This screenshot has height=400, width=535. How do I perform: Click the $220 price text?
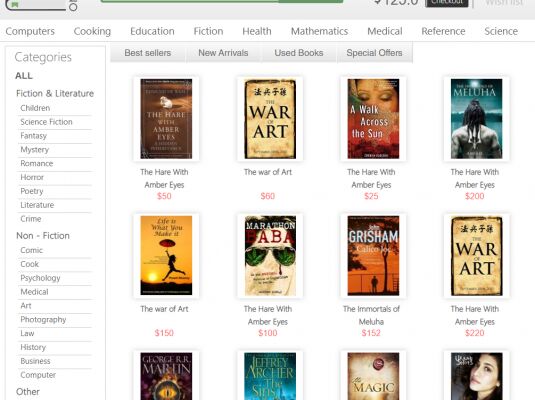475,333
